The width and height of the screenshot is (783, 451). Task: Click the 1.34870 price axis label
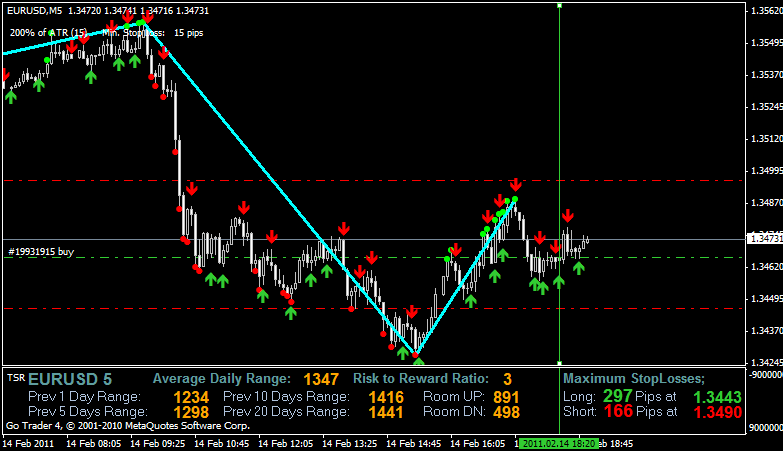pyautogui.click(x=766, y=203)
